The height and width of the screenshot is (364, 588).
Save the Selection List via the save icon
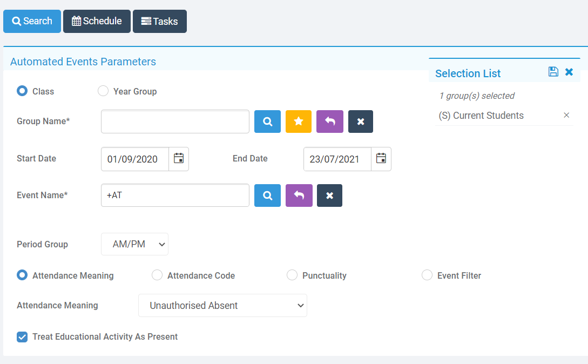553,71
